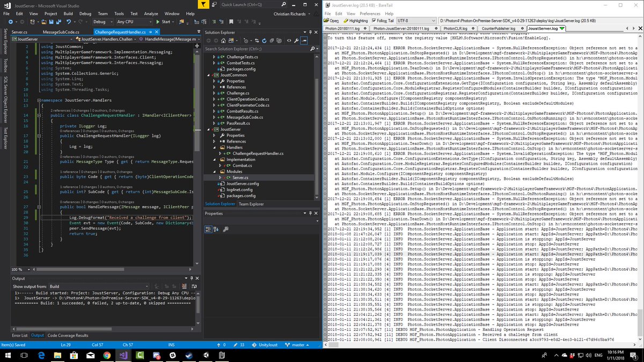Switch to the PhotonCLR.log tab
The image size is (644, 362).
click(x=460, y=28)
